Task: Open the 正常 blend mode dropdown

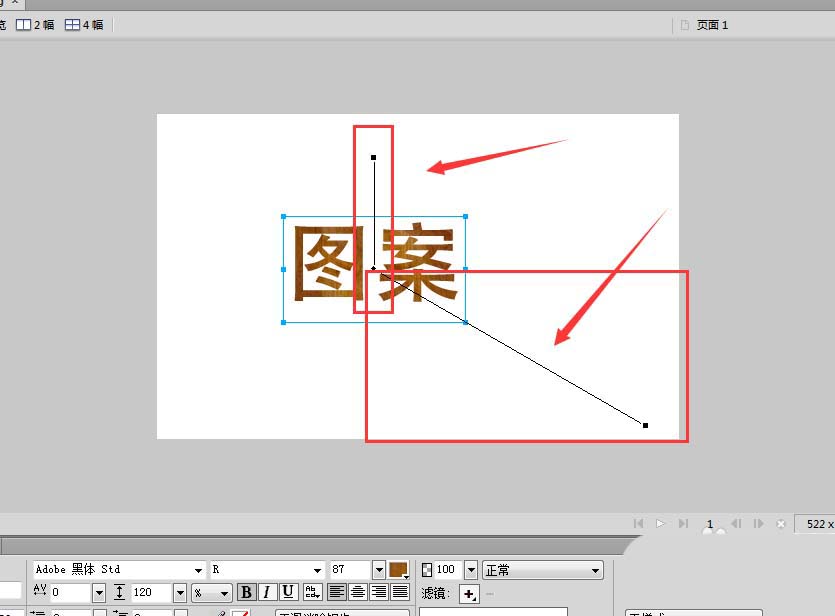Action: 543,570
